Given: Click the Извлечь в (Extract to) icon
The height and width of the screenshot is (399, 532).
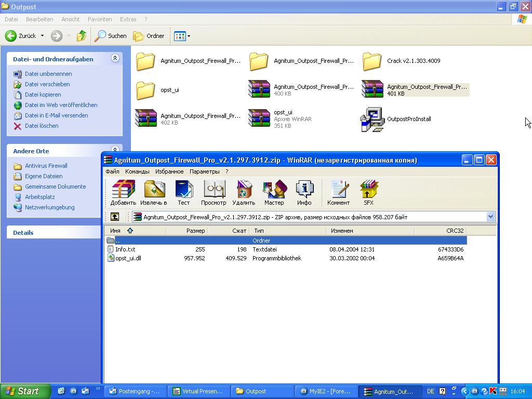Looking at the screenshot, I should point(154,193).
